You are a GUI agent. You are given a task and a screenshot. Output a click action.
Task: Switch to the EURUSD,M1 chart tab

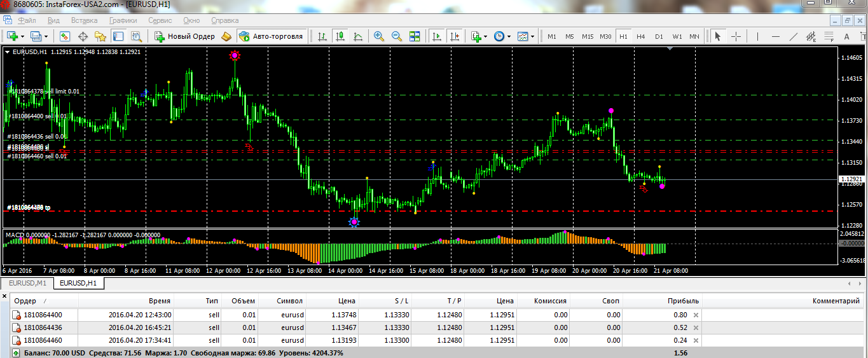pyautogui.click(x=27, y=283)
